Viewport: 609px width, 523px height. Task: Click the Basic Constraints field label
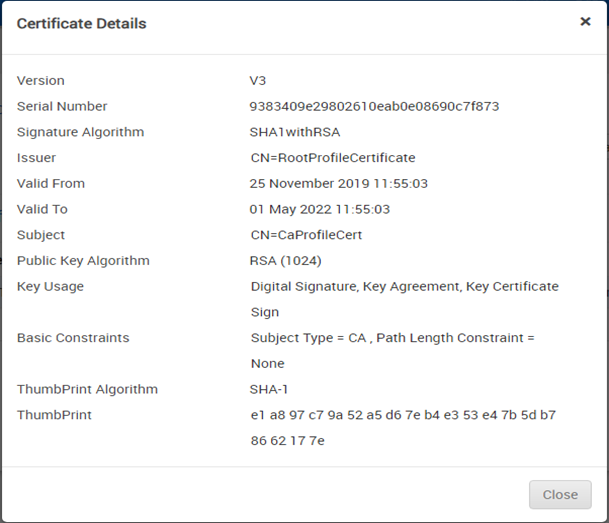click(x=73, y=338)
